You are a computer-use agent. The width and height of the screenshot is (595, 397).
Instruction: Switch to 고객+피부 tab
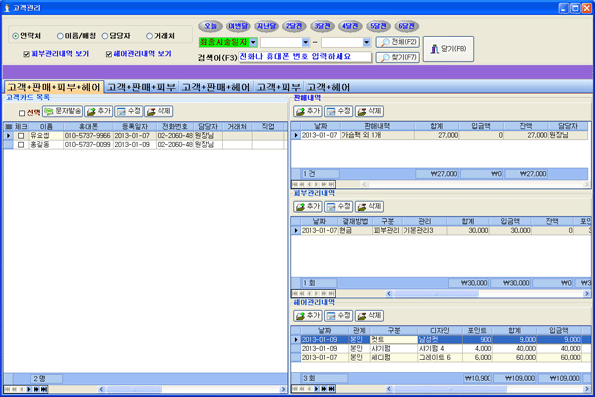point(279,87)
